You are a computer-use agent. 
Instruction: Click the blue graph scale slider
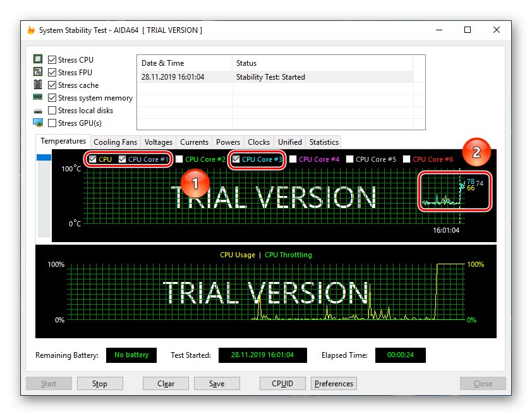pyautogui.click(x=44, y=157)
